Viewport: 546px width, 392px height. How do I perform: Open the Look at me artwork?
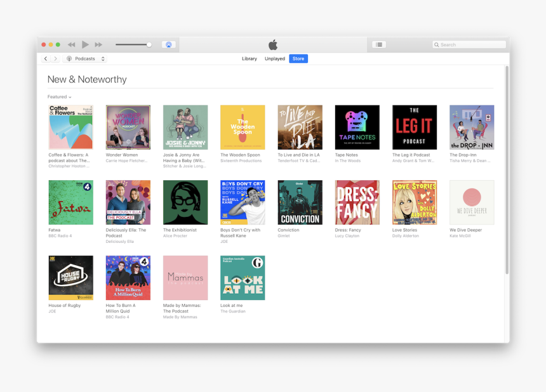[243, 278]
